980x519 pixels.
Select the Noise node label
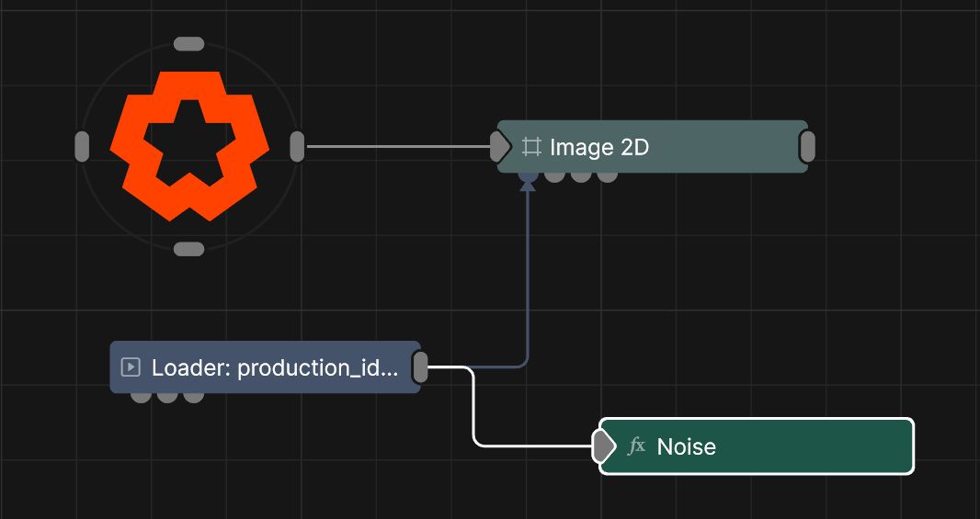click(686, 447)
